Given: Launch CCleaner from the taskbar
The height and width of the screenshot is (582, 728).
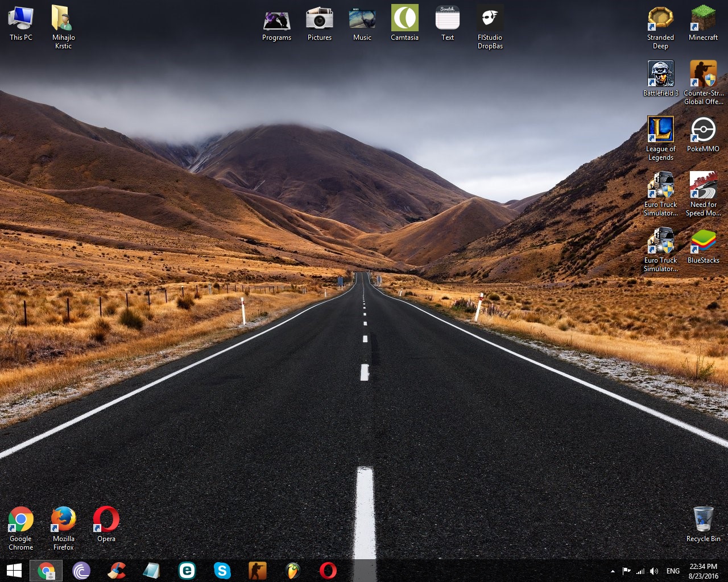Looking at the screenshot, I should [117, 571].
